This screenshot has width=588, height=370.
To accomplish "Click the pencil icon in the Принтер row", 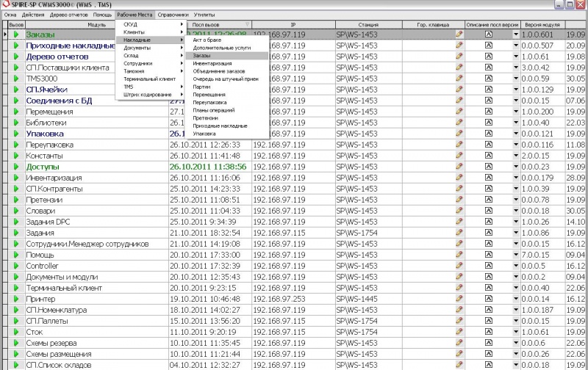I will [x=459, y=299].
